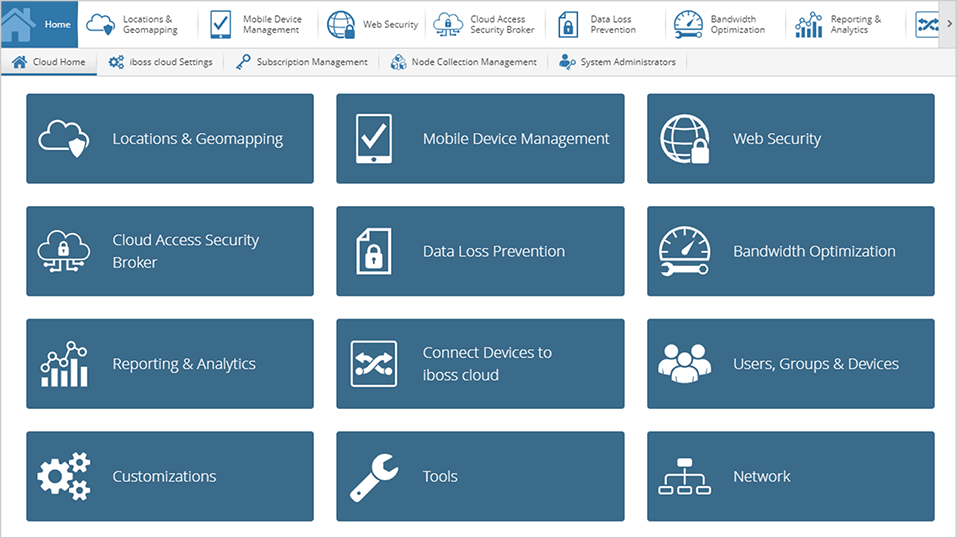Open the Locations & Geomapping top menu label
Image resolution: width=957 pixels, height=538 pixels.
click(x=150, y=24)
